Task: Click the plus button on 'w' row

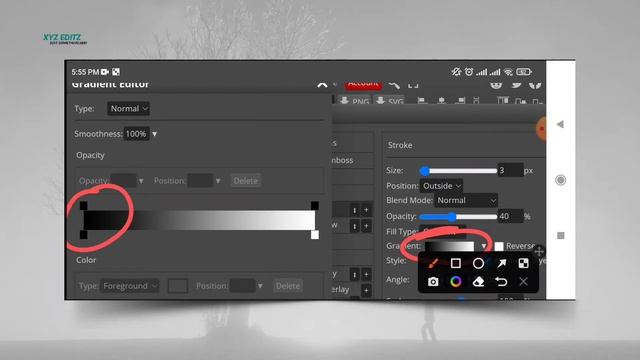Action: pos(366,226)
